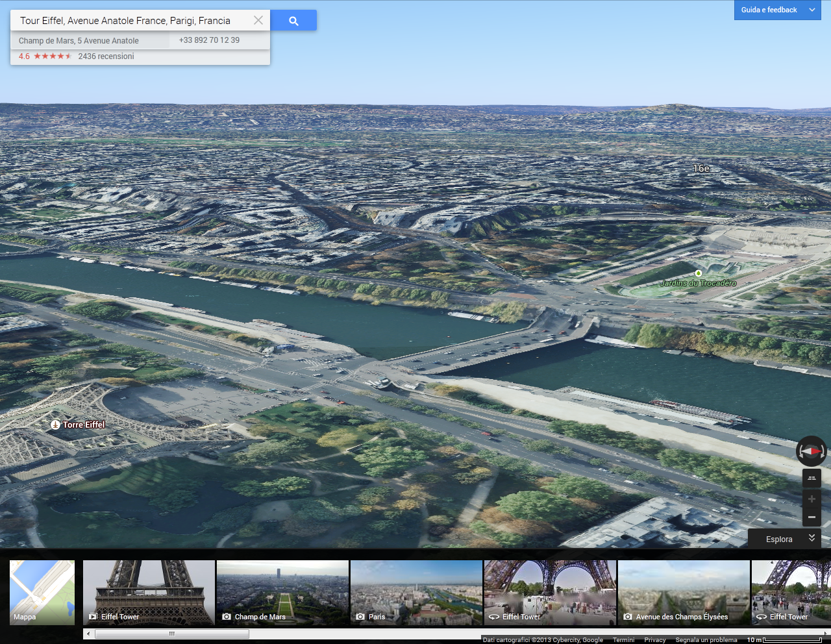Click the compass to reset map orientation
This screenshot has height=644, width=831.
(811, 451)
